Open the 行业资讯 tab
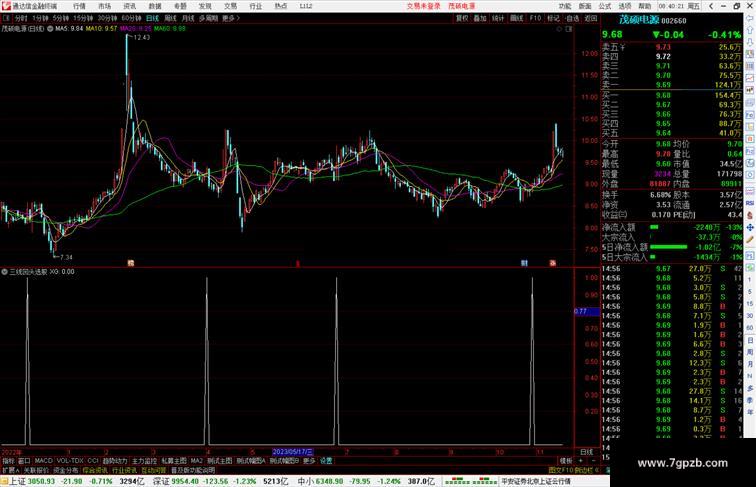 coord(124,470)
